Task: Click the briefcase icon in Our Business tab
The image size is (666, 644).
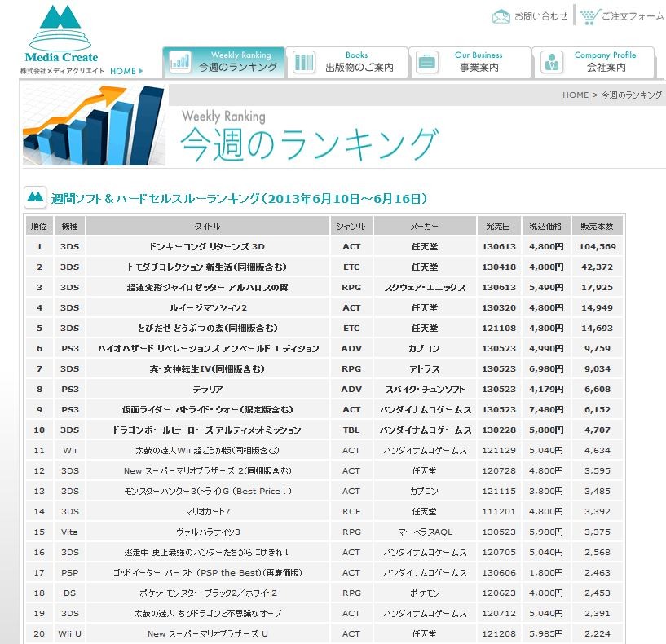Action: 427,62
